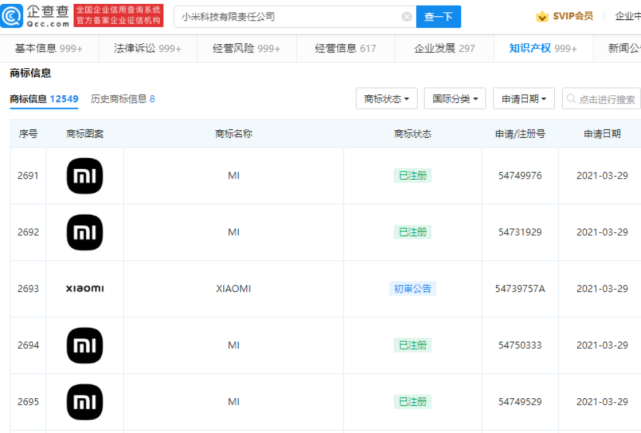Expand the 国际分类 filter dropdown
The image size is (641, 433).
456,99
